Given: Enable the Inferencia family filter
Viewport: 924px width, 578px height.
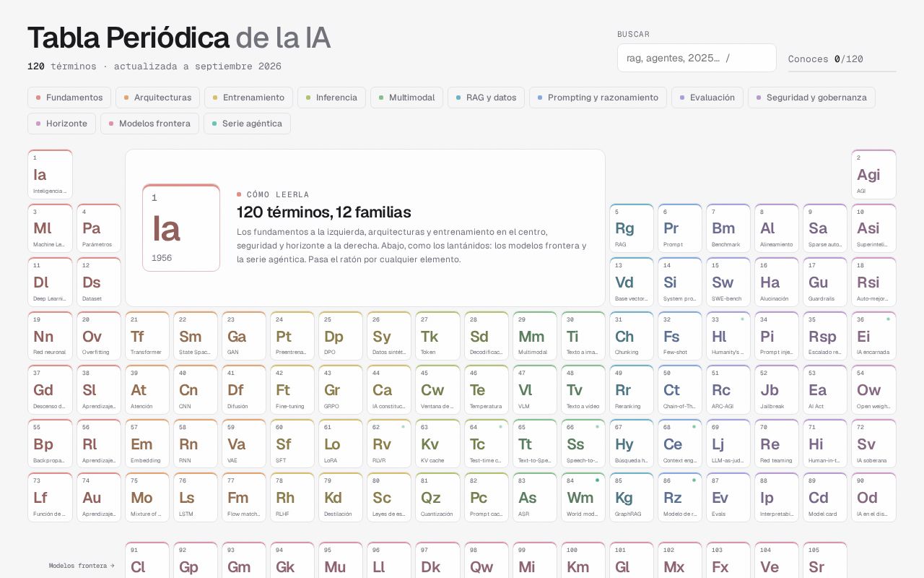Looking at the screenshot, I should [331, 98].
